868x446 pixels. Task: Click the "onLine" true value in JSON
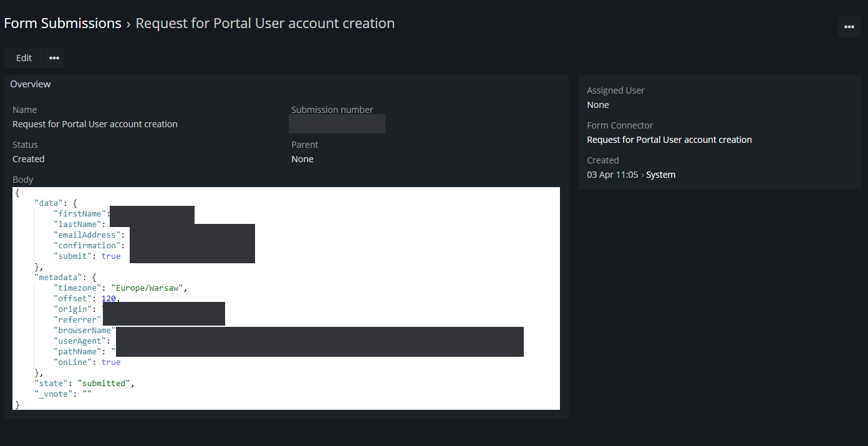pyautogui.click(x=111, y=362)
